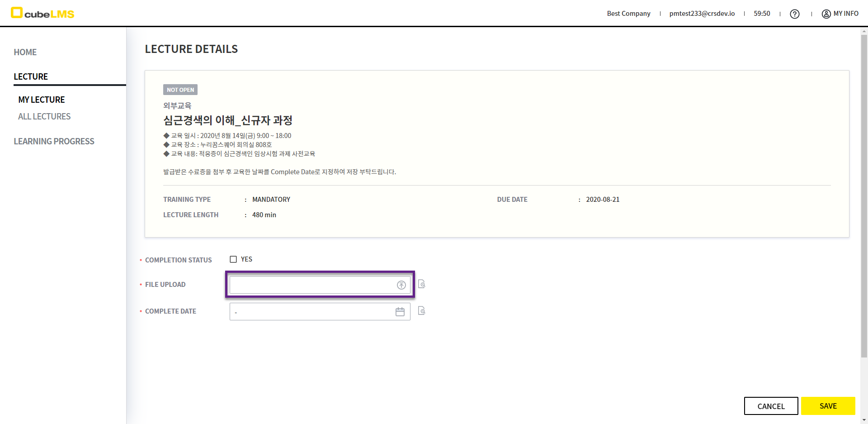Open help via the question mark icon

(x=794, y=14)
